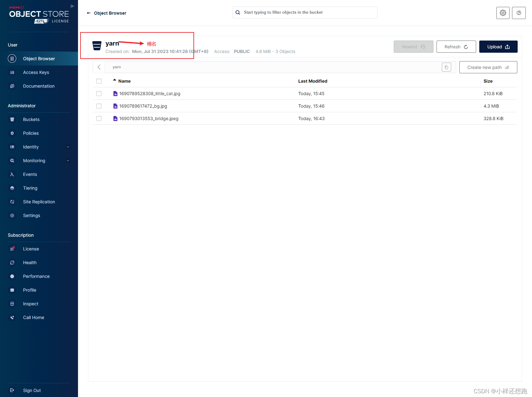The image size is (532, 397).
Task: Click the Upload button
Action: 498,46
